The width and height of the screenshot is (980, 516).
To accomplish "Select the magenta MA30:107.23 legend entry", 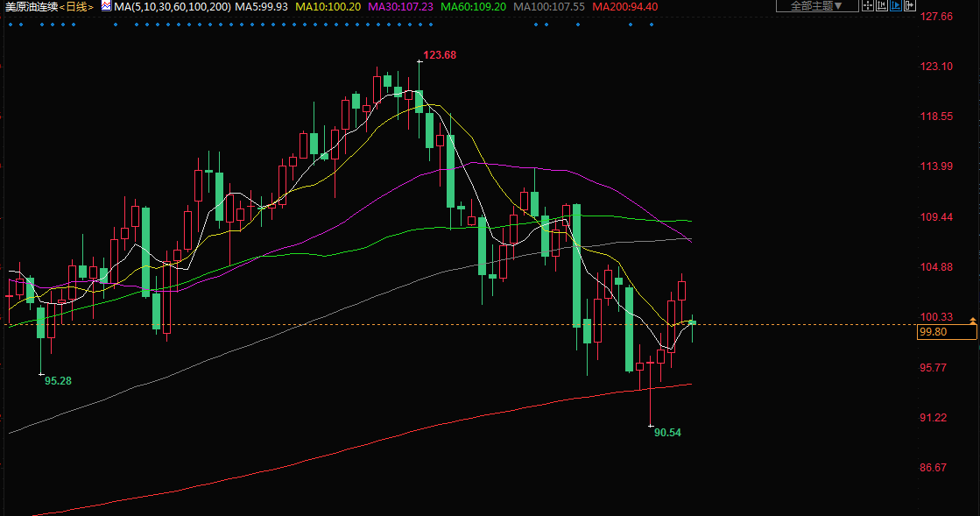I will [400, 7].
